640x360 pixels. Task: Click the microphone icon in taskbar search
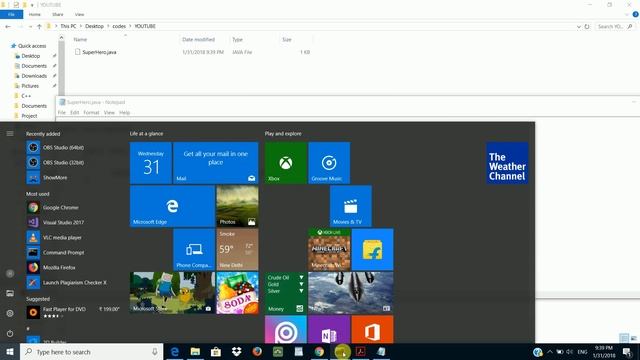155,352
